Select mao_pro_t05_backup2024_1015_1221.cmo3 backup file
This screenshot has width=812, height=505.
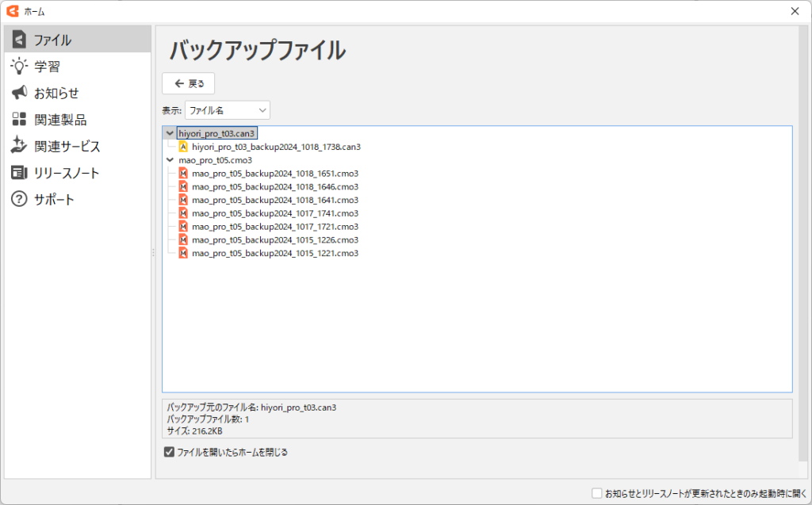click(274, 253)
